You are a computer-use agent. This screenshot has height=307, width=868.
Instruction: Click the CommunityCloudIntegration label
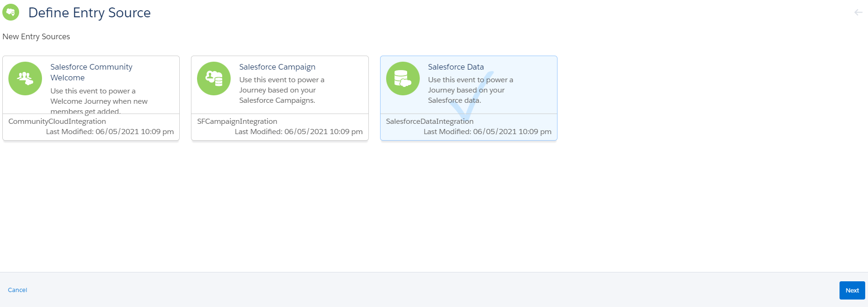point(57,121)
